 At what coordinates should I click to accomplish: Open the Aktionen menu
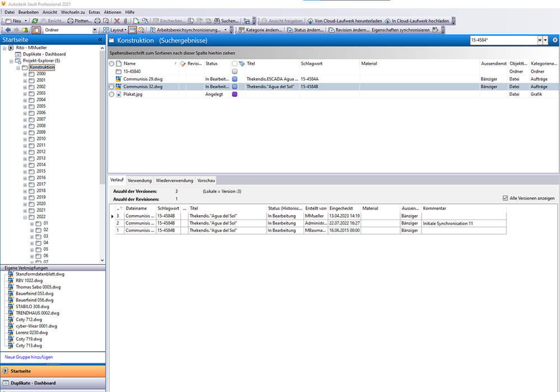[113, 12]
